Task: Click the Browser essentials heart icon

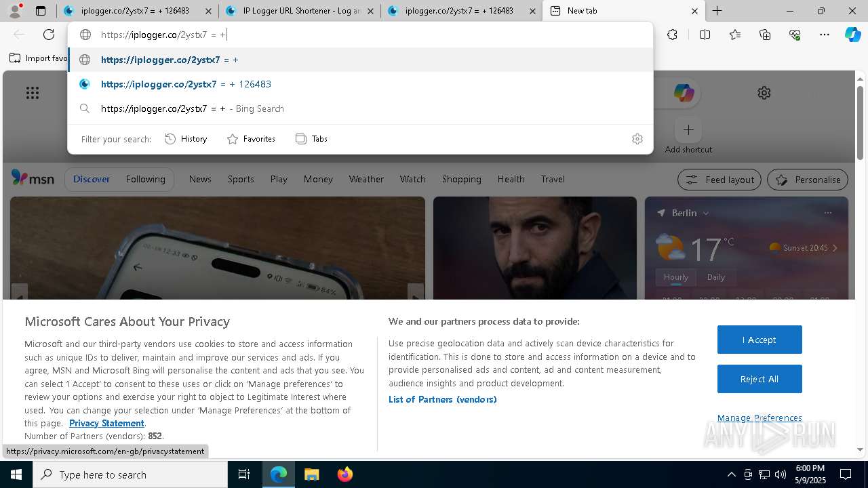Action: pyautogui.click(x=795, y=35)
